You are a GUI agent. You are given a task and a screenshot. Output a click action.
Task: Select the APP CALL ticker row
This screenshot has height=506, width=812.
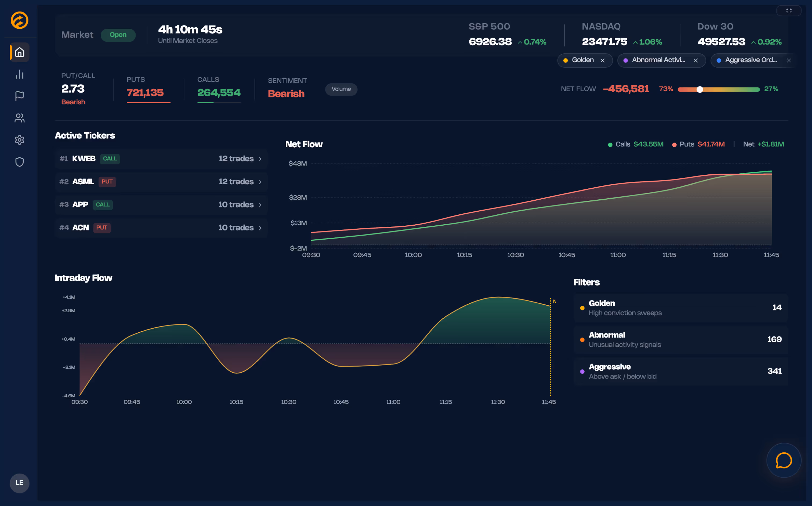point(161,205)
